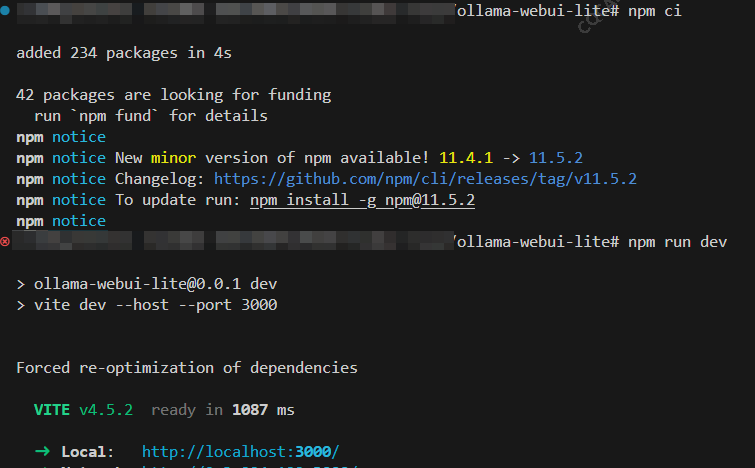755x468 pixels.
Task: Click the text 'added 234 packages in 4s'
Action: 124,53
